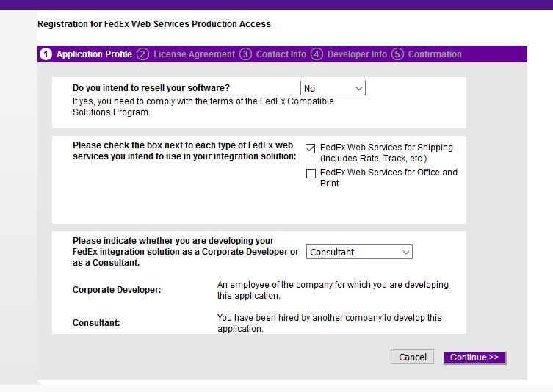Click the Cancel button
Image resolution: width=553 pixels, height=392 pixels.
[412, 357]
